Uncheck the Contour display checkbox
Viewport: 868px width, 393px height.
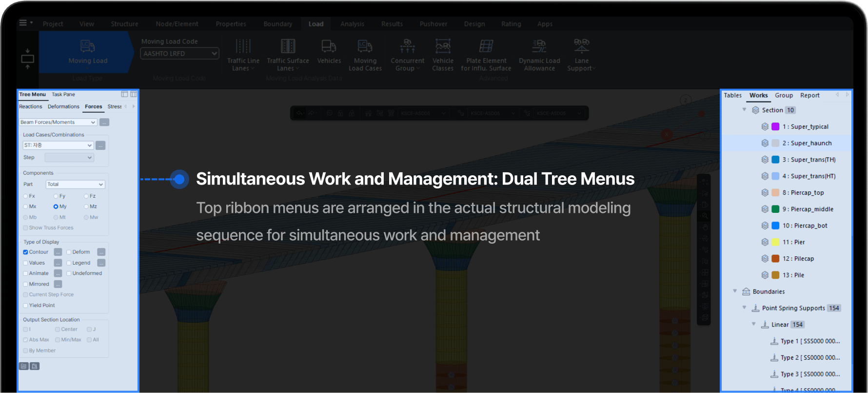[25, 252]
